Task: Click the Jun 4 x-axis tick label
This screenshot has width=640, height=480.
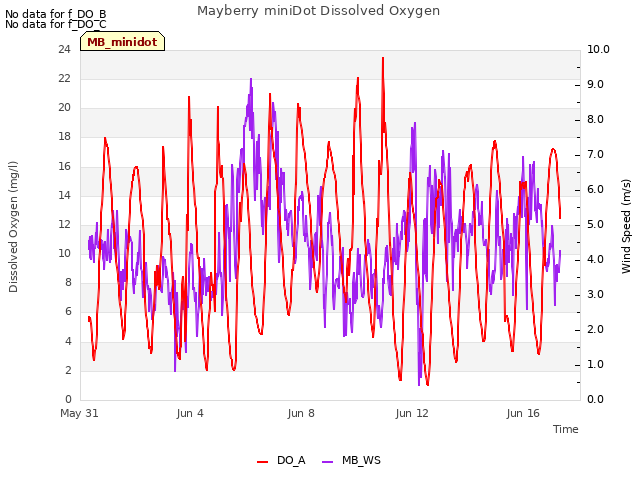Action: [x=190, y=413]
